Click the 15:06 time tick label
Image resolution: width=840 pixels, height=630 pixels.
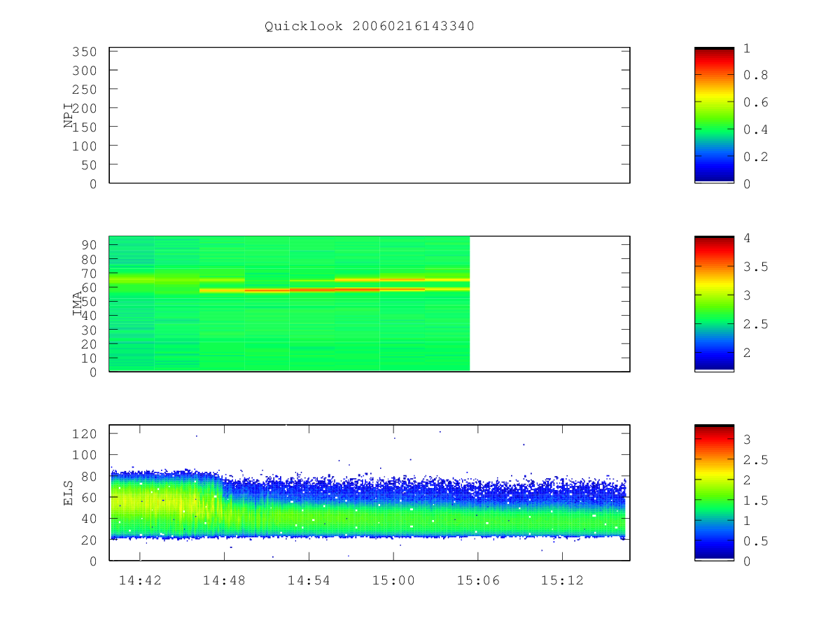(478, 580)
